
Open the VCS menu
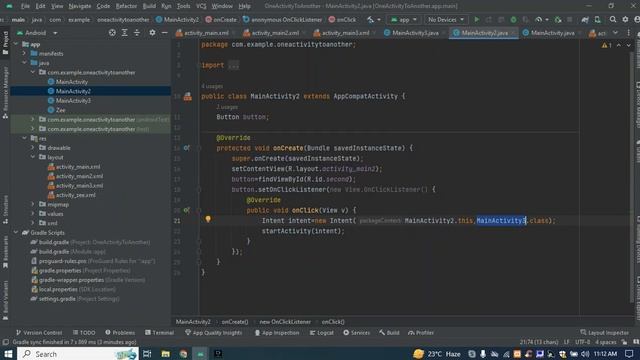point(201,6)
